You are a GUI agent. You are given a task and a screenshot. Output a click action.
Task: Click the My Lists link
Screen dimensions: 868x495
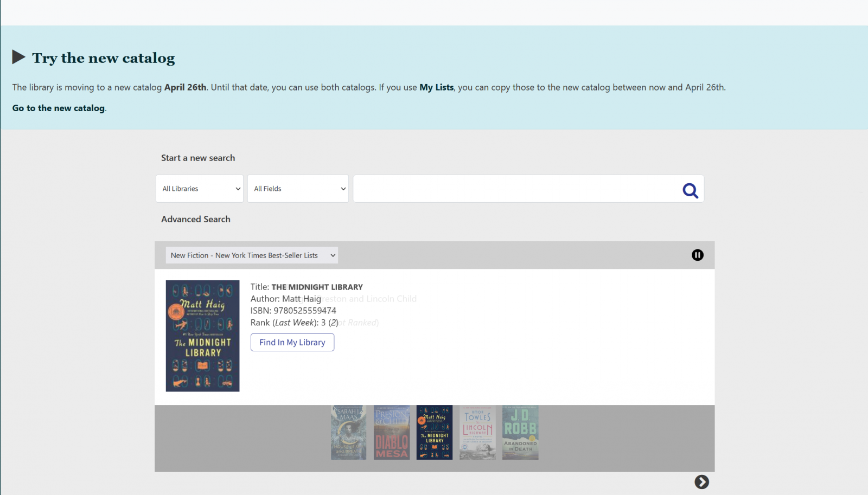click(437, 87)
